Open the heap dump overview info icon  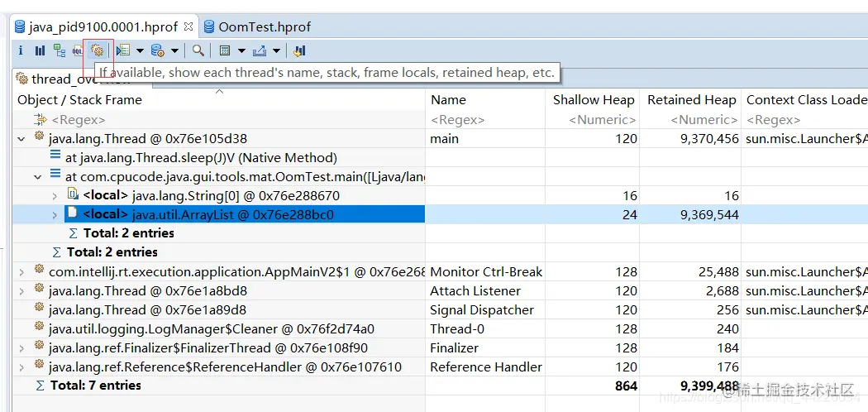point(21,51)
